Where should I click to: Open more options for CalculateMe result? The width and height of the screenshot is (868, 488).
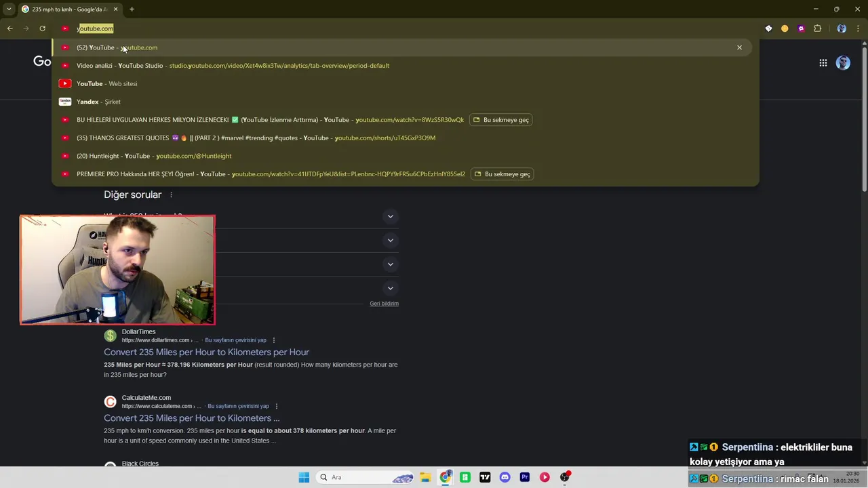pyautogui.click(x=277, y=406)
